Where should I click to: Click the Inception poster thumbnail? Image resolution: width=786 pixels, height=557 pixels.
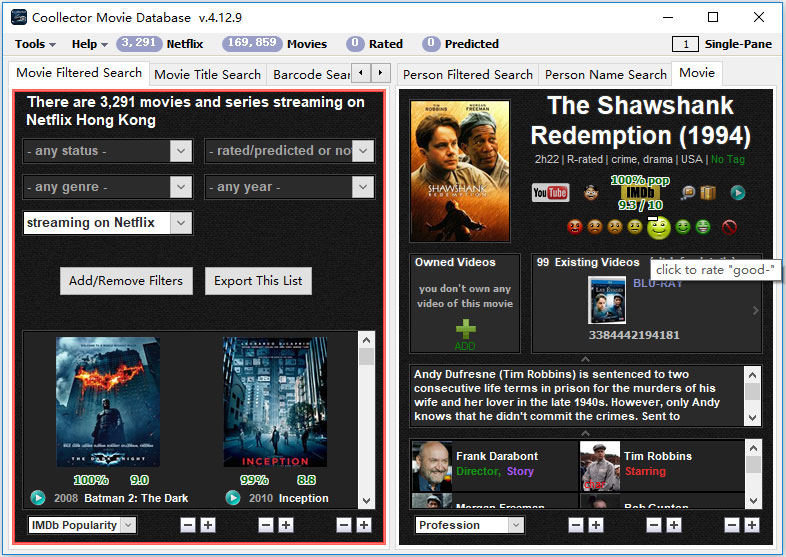275,402
